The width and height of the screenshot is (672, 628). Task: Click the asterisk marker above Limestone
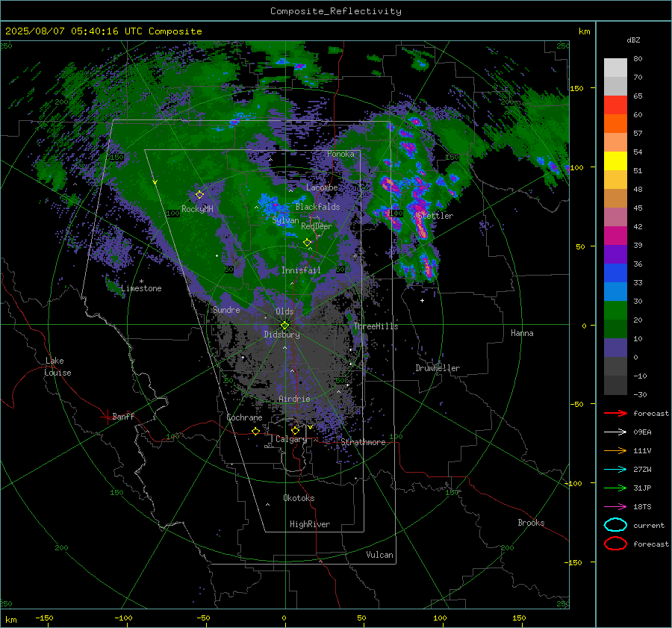pyautogui.click(x=141, y=282)
